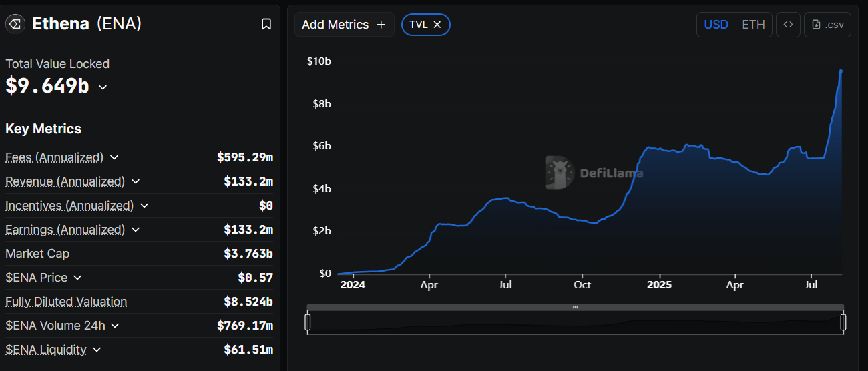Switch chart denomination to ETH
Viewport: 868px width, 371px height.
point(753,25)
